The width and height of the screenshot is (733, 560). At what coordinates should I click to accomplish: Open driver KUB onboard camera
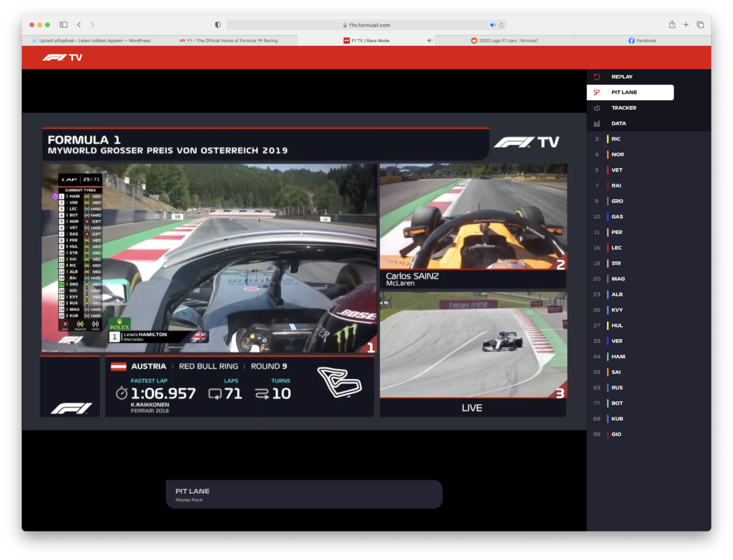(x=630, y=419)
